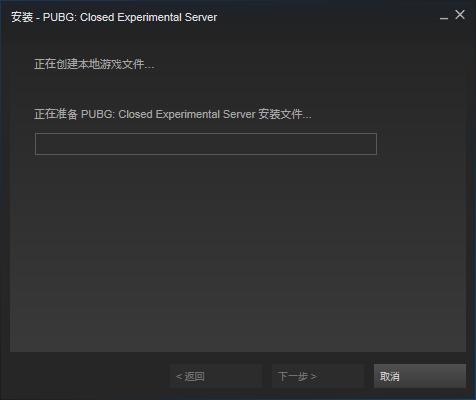Image resolution: width=476 pixels, height=400 pixels.
Task: Click the blank area of the installer panel
Action: [238, 253]
